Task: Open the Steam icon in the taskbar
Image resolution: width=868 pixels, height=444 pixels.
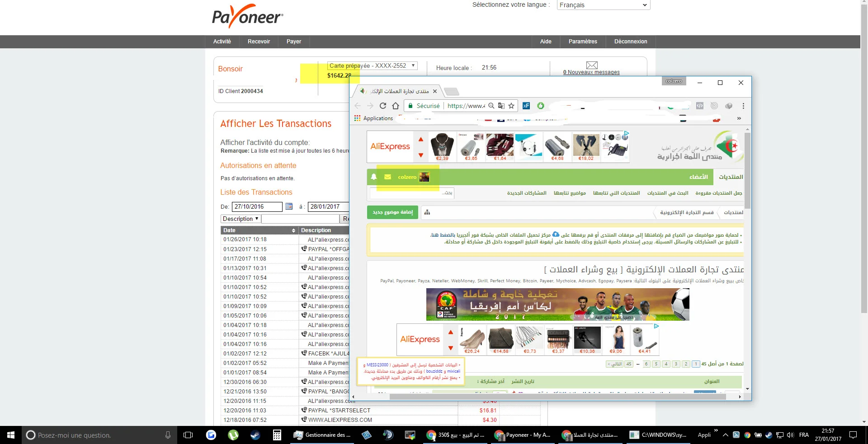Action: pyautogui.click(x=255, y=435)
